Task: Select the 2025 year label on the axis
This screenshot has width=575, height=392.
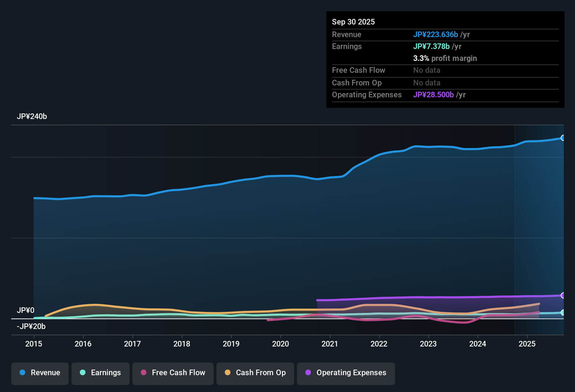Action: pos(527,344)
